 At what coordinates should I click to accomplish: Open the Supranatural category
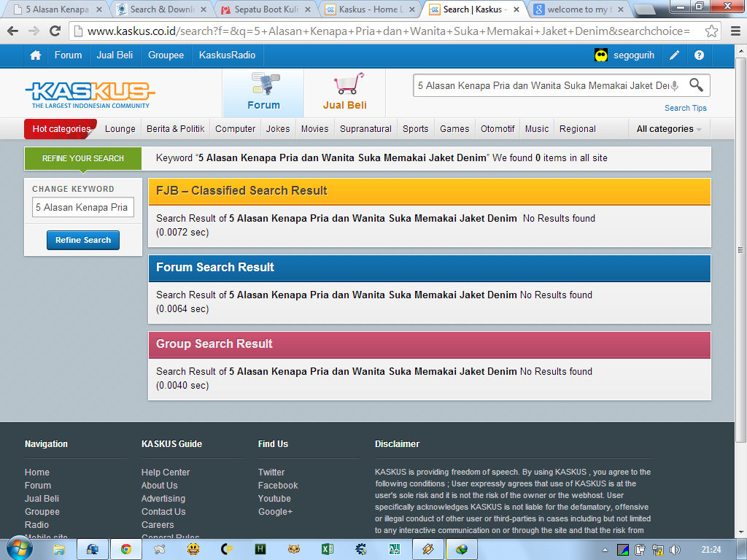click(x=366, y=129)
